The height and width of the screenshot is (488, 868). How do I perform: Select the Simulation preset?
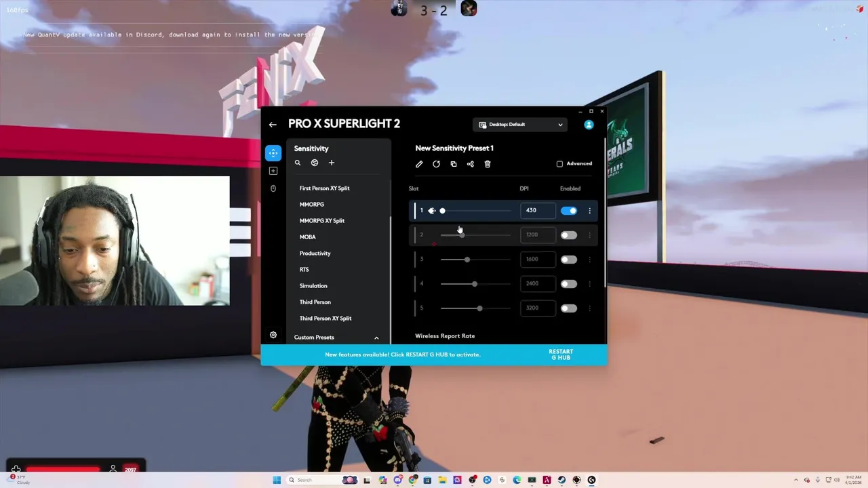point(313,286)
